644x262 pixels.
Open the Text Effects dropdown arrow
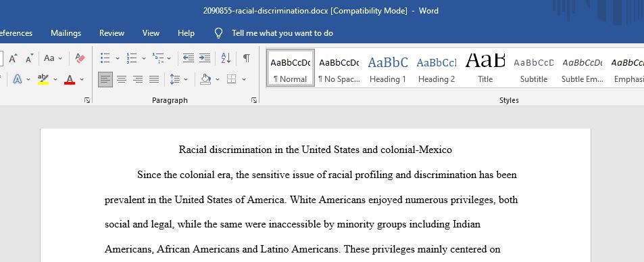(x=28, y=79)
